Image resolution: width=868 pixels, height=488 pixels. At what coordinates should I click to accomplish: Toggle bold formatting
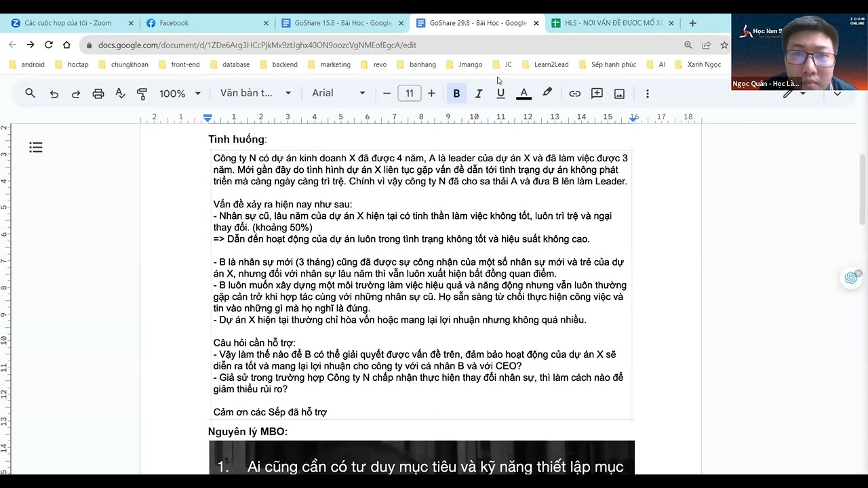456,94
